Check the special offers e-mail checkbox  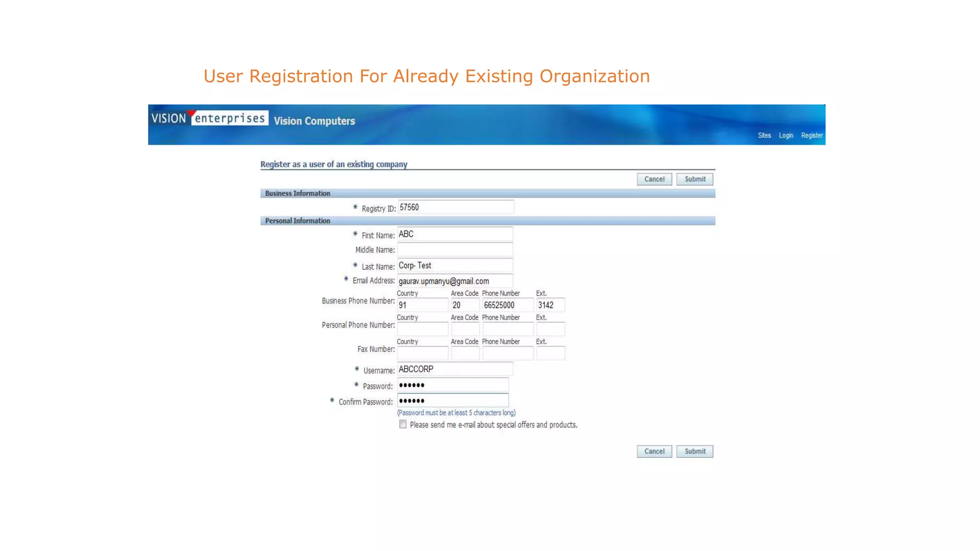[403, 424]
